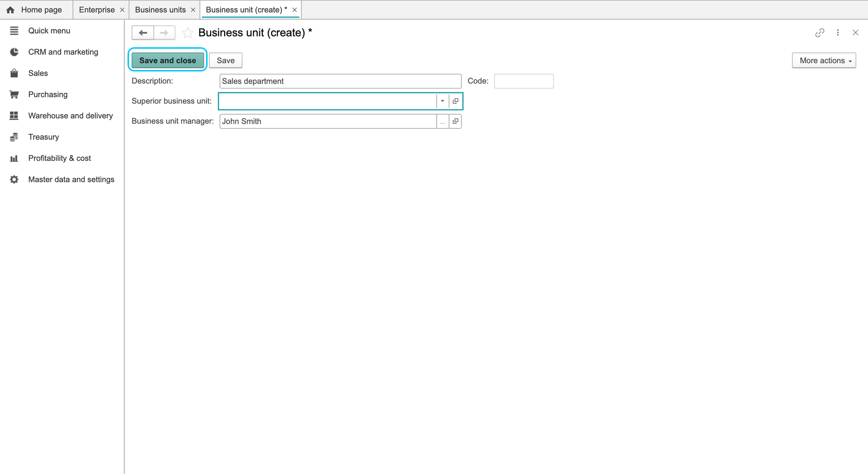Open the CRM and marketing section
Image resolution: width=868 pixels, height=474 pixels.
[62, 52]
